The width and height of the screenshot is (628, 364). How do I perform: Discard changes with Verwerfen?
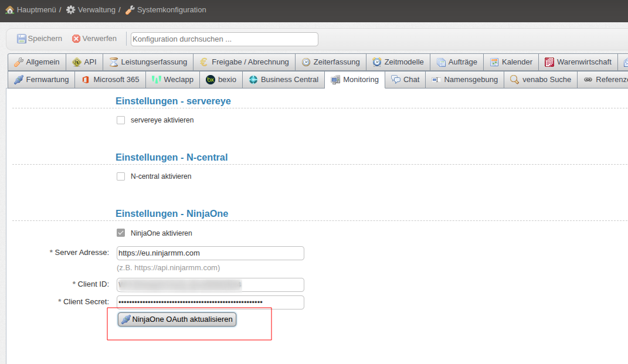pos(94,39)
